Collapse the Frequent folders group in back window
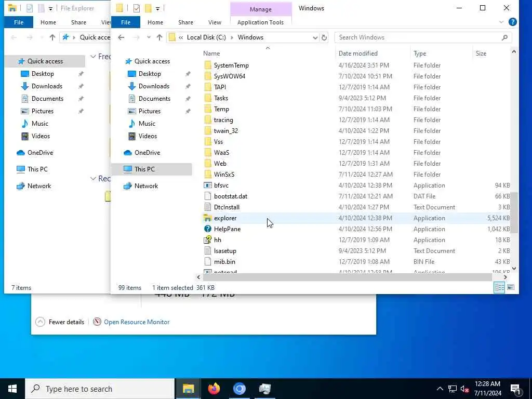532x399 pixels. (93, 56)
